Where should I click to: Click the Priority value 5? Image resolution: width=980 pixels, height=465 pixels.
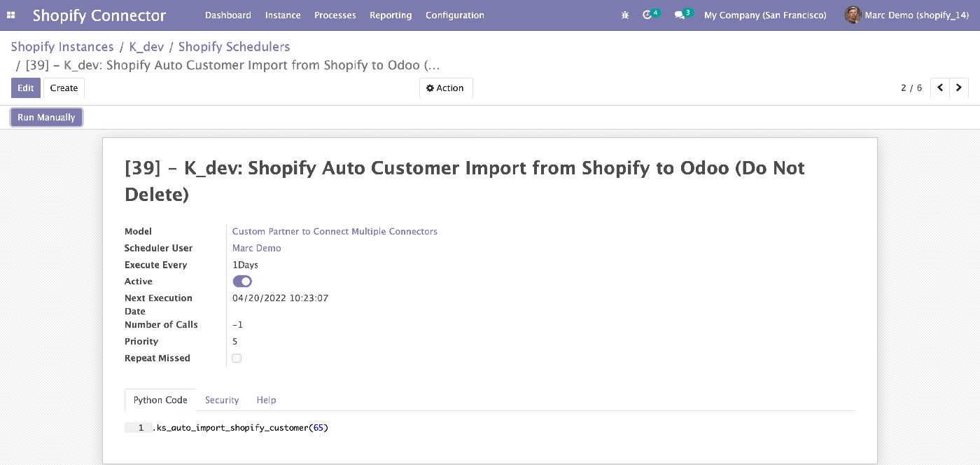[x=235, y=342]
